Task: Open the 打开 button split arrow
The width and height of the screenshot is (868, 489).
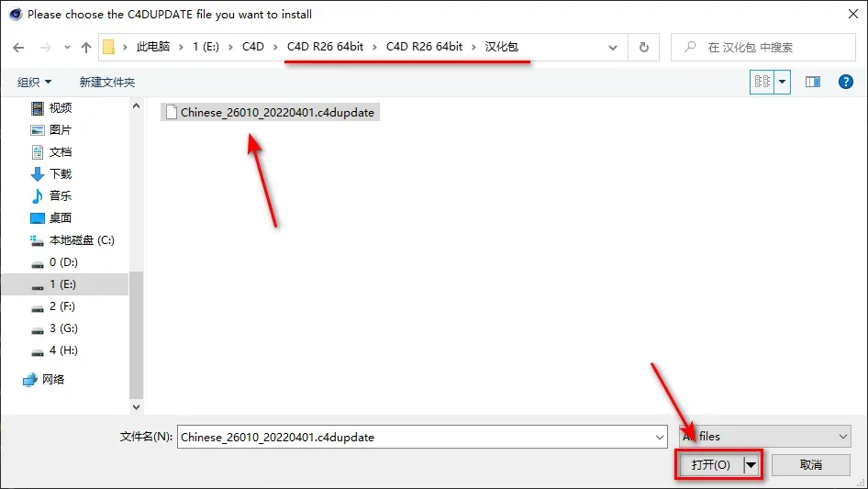Action: coord(751,464)
